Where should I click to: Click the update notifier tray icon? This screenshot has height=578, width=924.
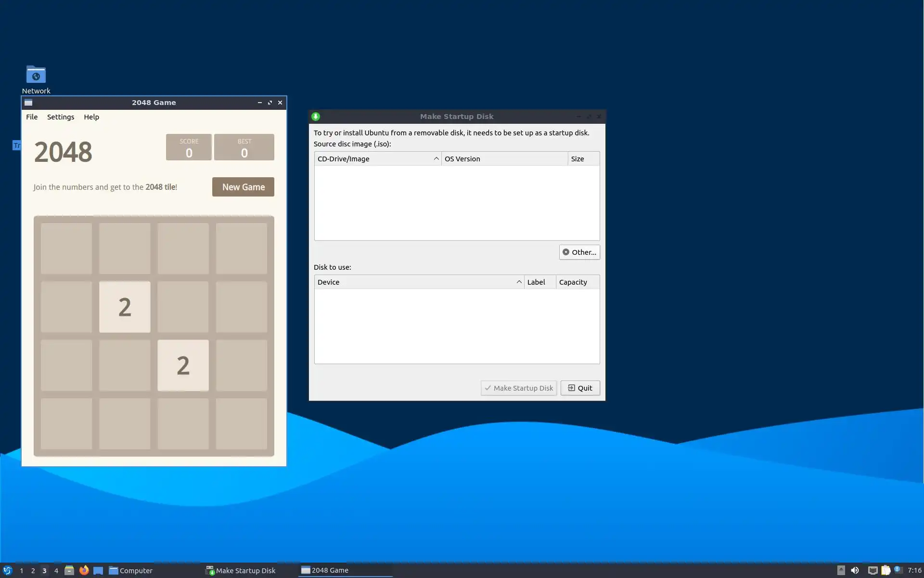[898, 570]
